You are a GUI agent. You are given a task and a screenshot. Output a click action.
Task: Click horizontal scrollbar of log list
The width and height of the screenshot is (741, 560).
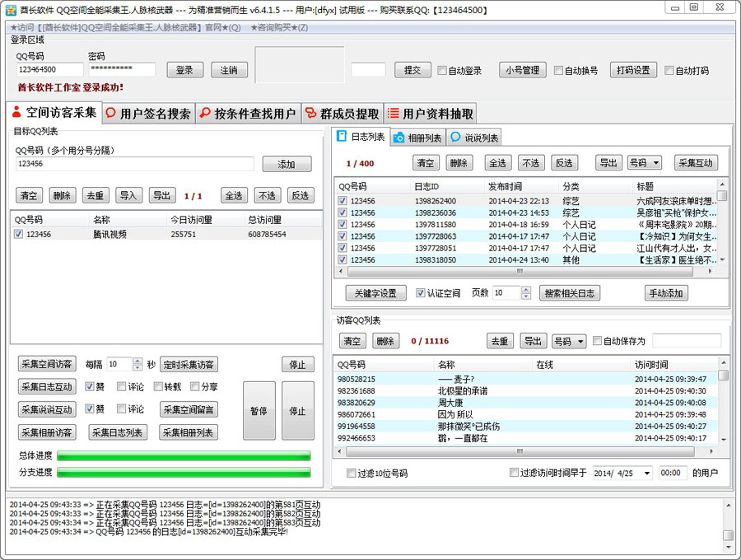click(520, 271)
